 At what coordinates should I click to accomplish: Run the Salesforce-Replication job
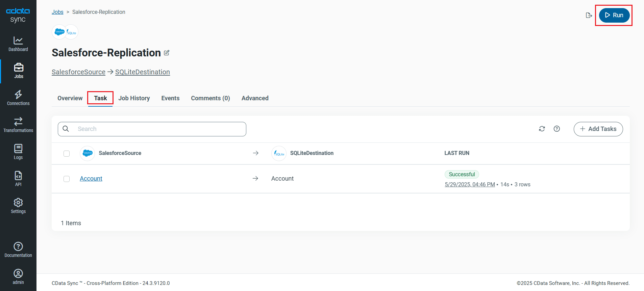pos(614,15)
